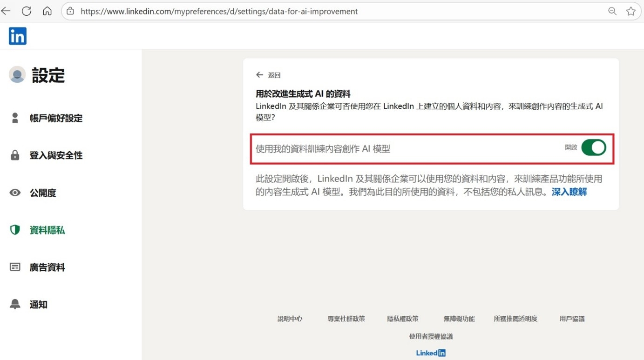Click the favorites star in the address bar
The height and width of the screenshot is (360, 644).
pos(631,11)
